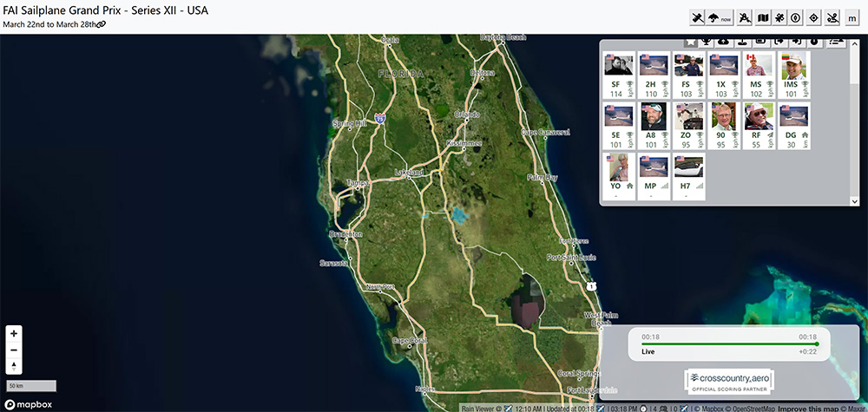Viewport: 868px width, 412px height.
Task: Toggle the star favorites filter in pilot panel
Action: (x=691, y=41)
